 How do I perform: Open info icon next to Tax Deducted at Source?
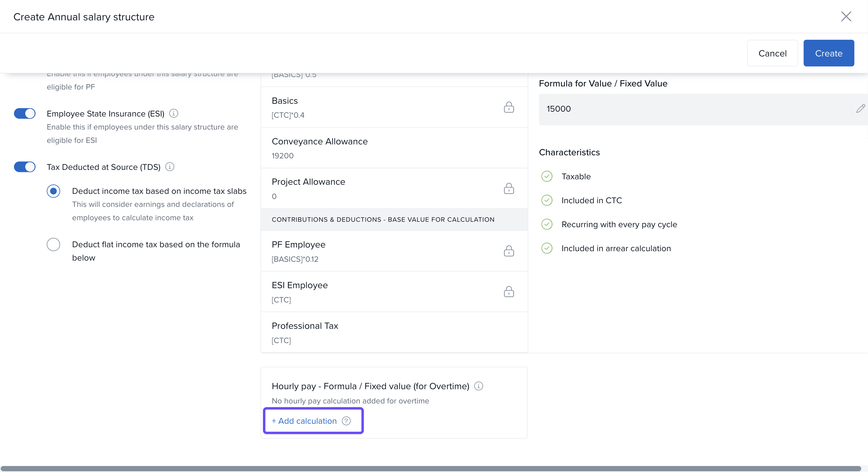point(170,167)
